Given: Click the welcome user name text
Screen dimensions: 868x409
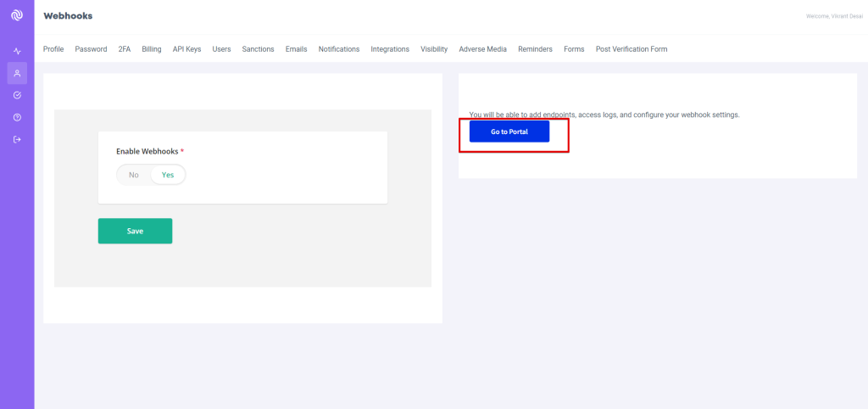Looking at the screenshot, I should [834, 16].
